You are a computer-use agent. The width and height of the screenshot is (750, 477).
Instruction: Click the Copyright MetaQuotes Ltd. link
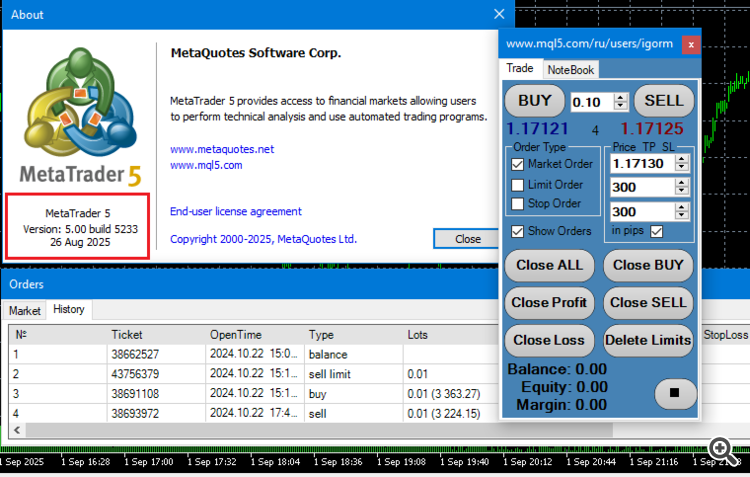tap(264, 239)
